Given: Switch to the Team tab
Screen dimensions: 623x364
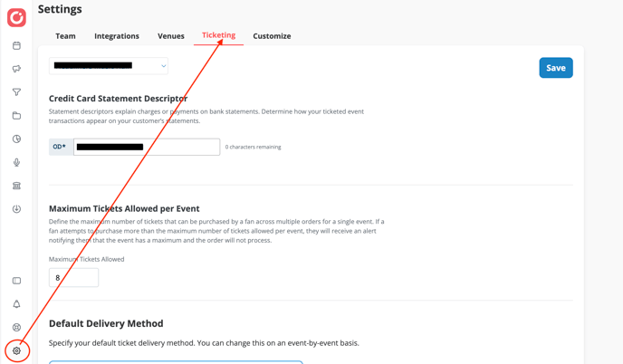Looking at the screenshot, I should [x=65, y=36].
